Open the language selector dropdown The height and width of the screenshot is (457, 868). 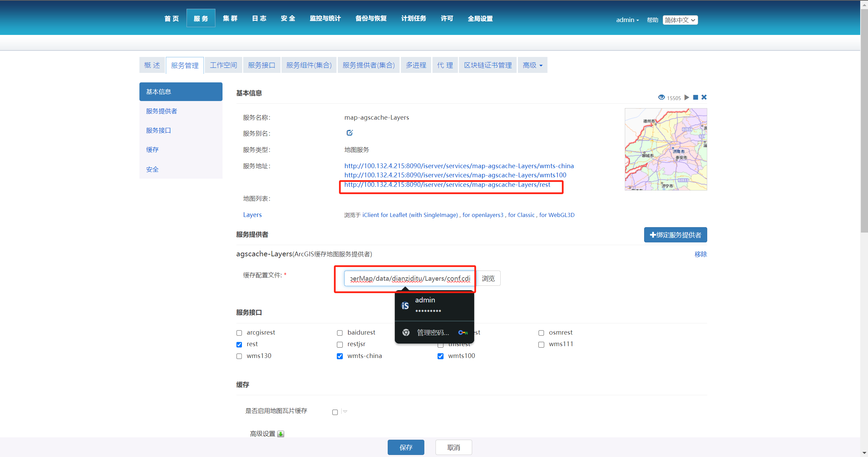tap(680, 20)
